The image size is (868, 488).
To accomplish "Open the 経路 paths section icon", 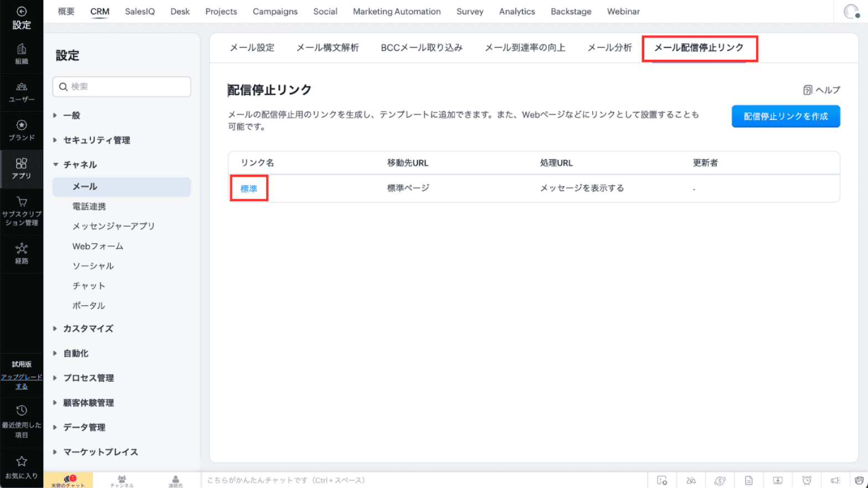I will coord(22,248).
